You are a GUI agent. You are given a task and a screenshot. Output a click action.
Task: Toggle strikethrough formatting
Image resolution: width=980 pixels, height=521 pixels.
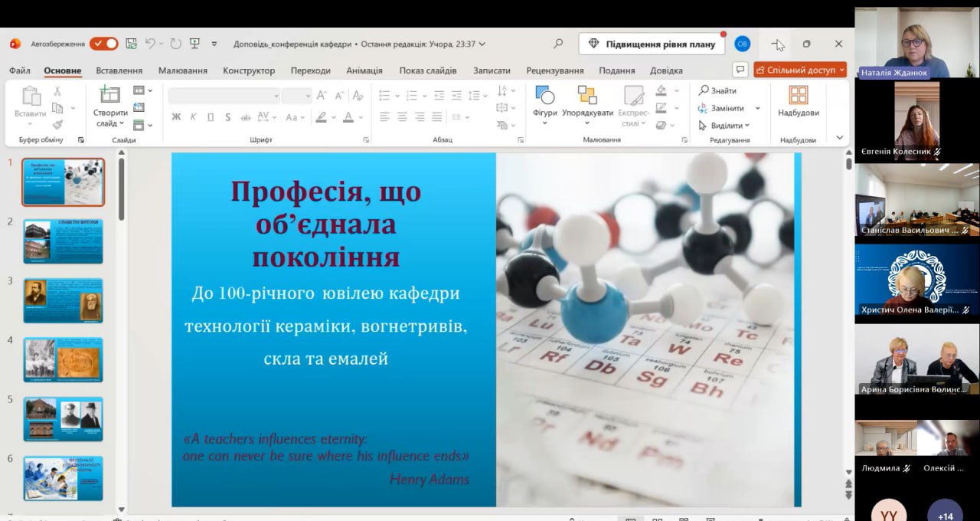pyautogui.click(x=246, y=117)
